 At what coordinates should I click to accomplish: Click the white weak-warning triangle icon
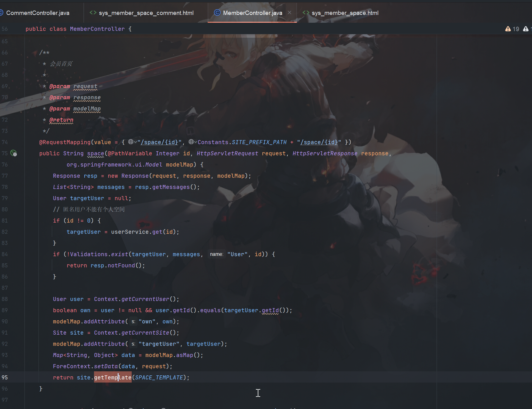[526, 29]
